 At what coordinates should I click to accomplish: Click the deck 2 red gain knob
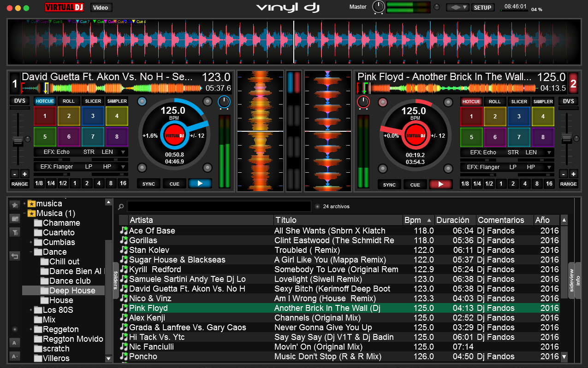[364, 101]
